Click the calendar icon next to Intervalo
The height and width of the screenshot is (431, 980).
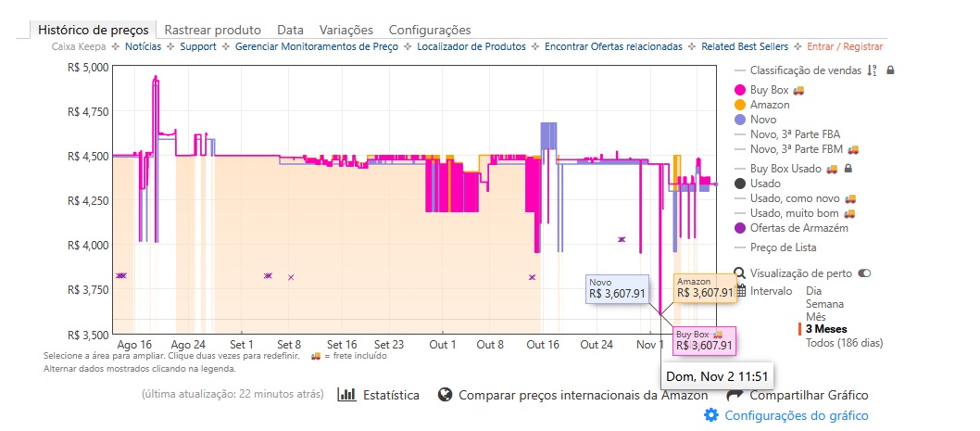[x=740, y=290]
